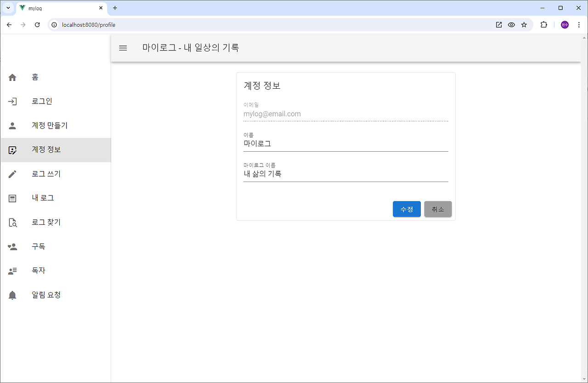Click the blue 수정 button
The width and height of the screenshot is (588, 383).
tap(407, 209)
